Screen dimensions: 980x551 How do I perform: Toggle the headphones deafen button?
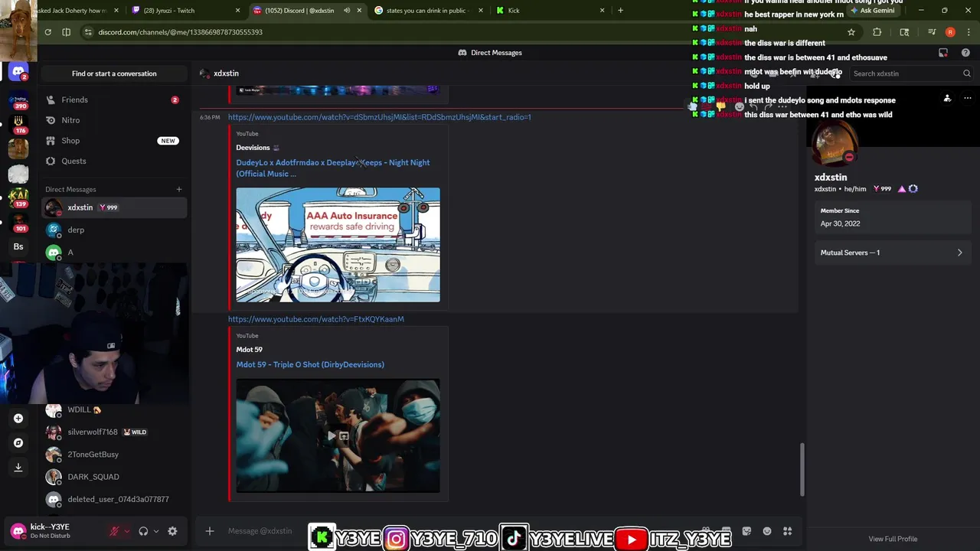point(143,531)
